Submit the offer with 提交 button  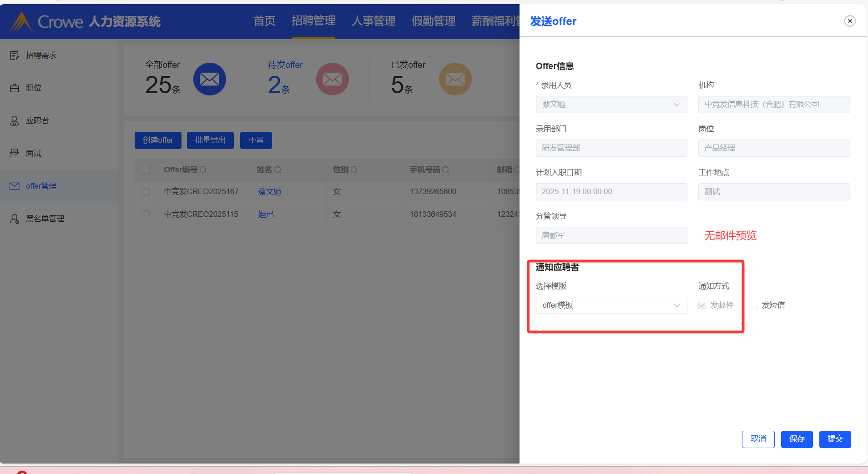point(835,439)
